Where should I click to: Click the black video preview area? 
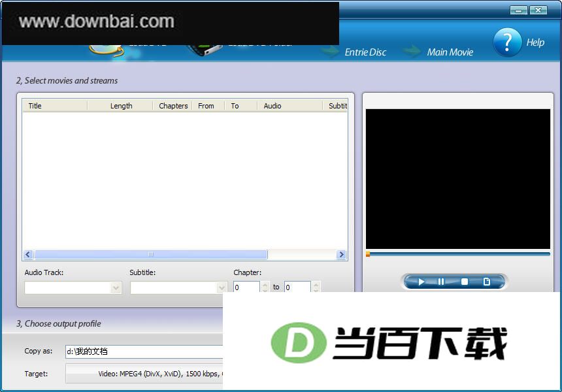click(x=457, y=178)
